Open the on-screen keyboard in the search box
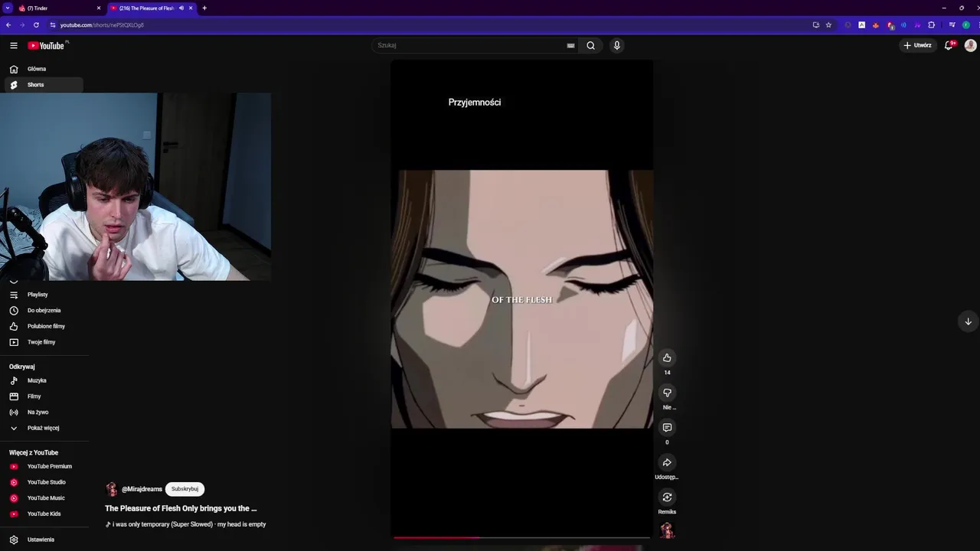This screenshot has height=551, width=980. tap(570, 45)
